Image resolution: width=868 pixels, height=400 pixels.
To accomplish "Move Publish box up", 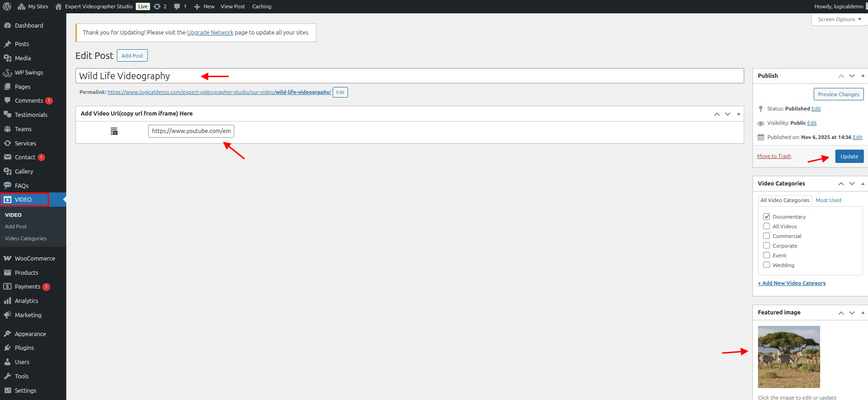I will 841,76.
